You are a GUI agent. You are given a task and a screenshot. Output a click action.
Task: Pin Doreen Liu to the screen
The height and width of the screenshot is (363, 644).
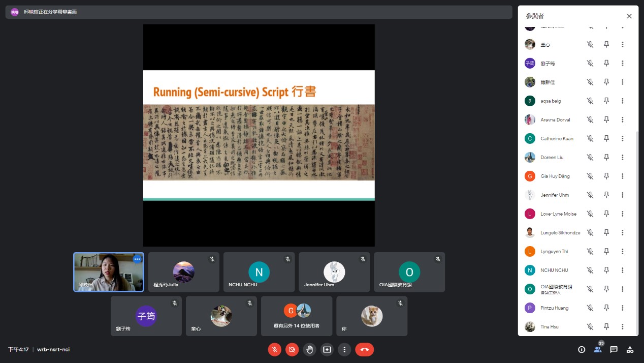pyautogui.click(x=606, y=157)
